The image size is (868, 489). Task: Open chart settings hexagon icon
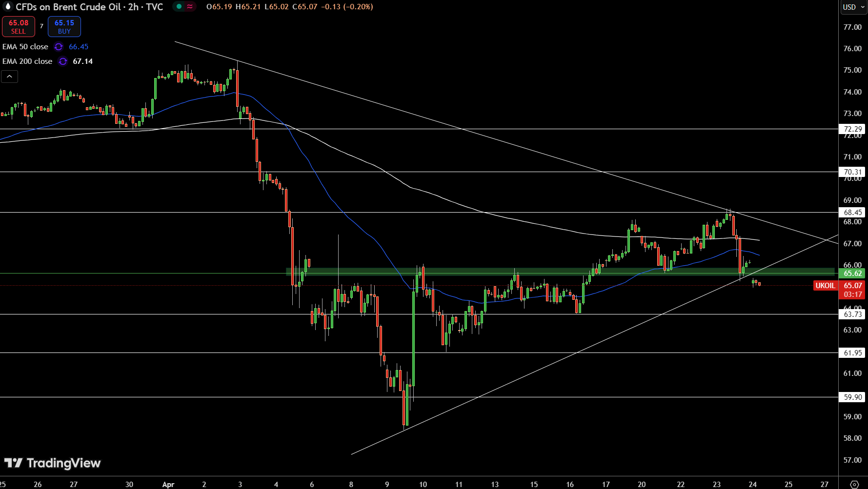click(854, 484)
